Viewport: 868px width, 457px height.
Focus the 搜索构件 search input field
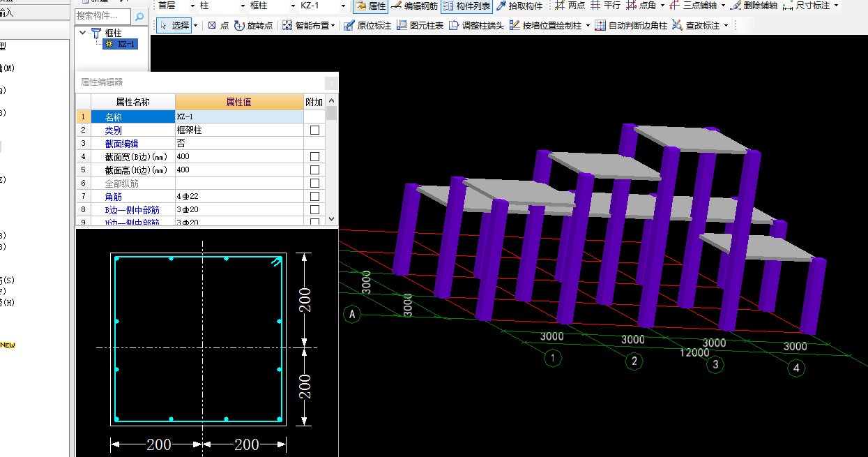(x=102, y=16)
